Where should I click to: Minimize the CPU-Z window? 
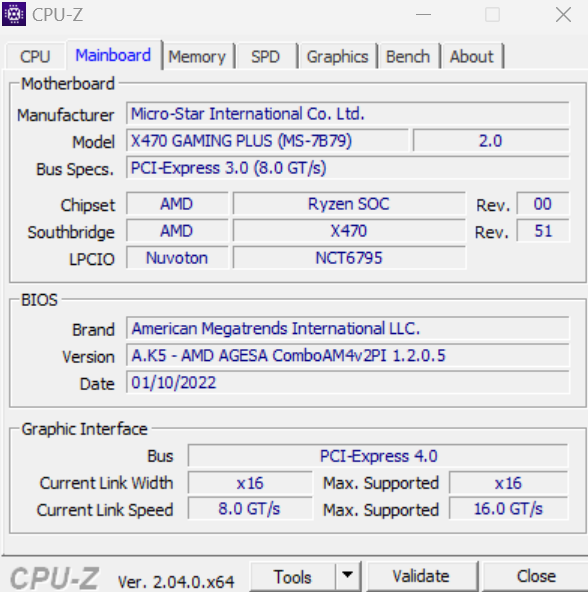423,15
